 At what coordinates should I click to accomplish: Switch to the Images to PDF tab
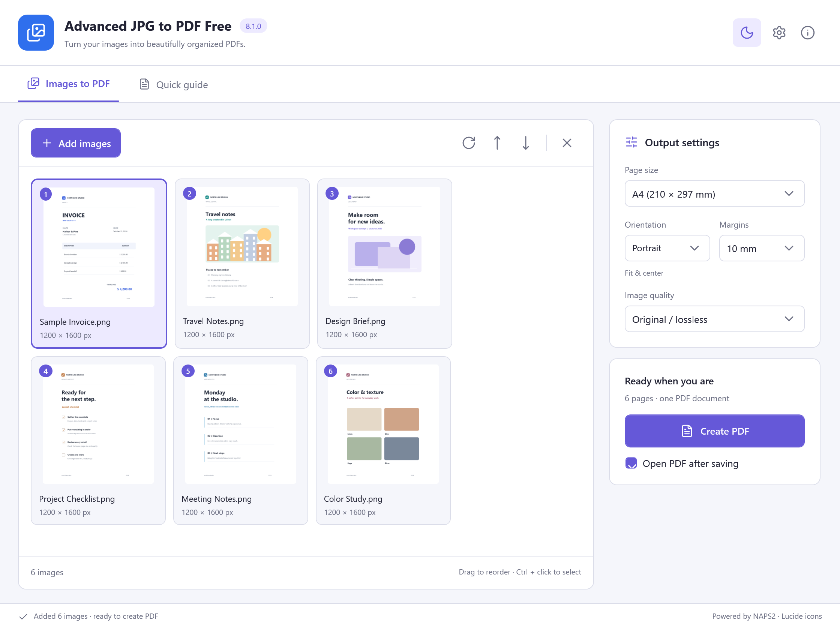point(68,84)
